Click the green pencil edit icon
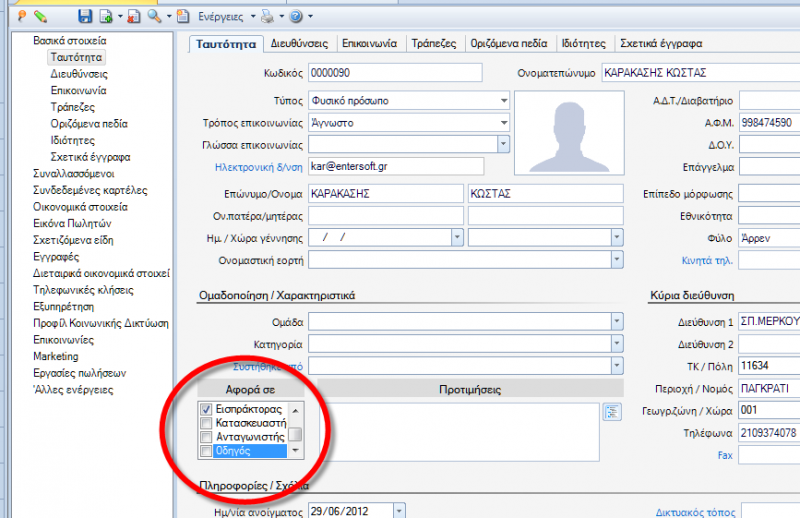800x518 pixels. pos(41,16)
